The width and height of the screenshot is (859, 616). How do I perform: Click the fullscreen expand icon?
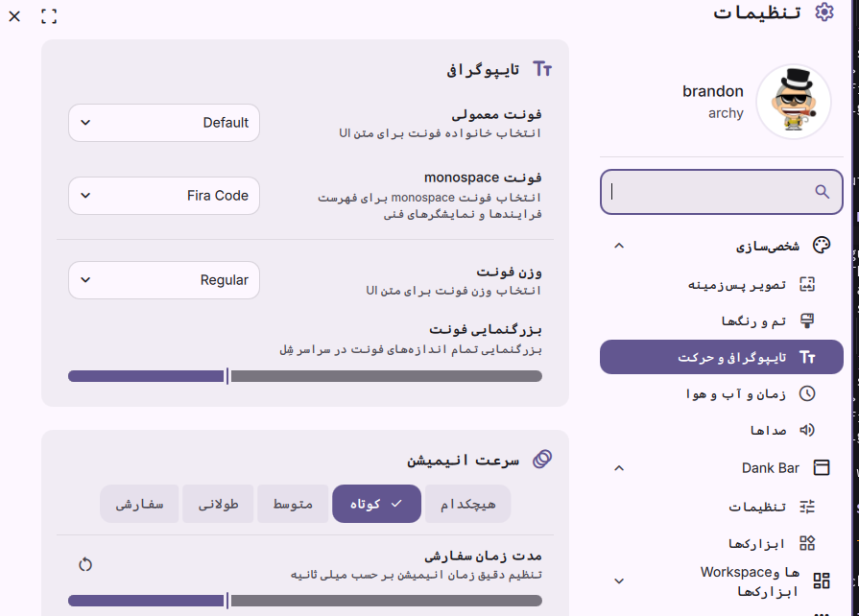coord(50,16)
